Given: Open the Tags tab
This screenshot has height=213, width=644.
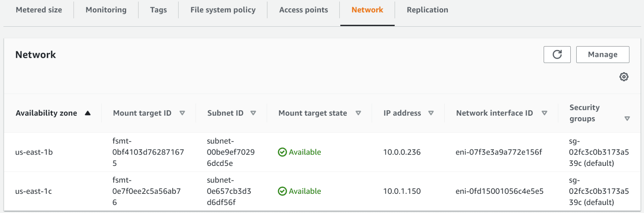Looking at the screenshot, I should point(158,10).
